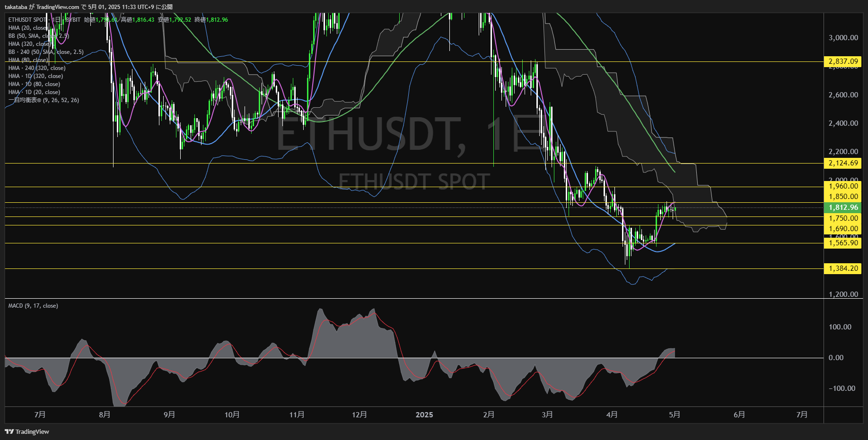
Task: Click the MACD 0.00 axis value
Action: coord(836,358)
